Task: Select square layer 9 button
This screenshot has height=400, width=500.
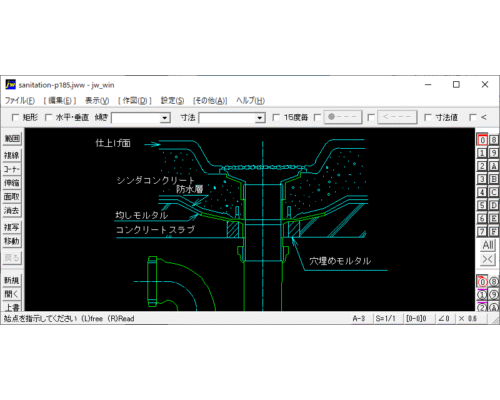Action: tap(494, 153)
